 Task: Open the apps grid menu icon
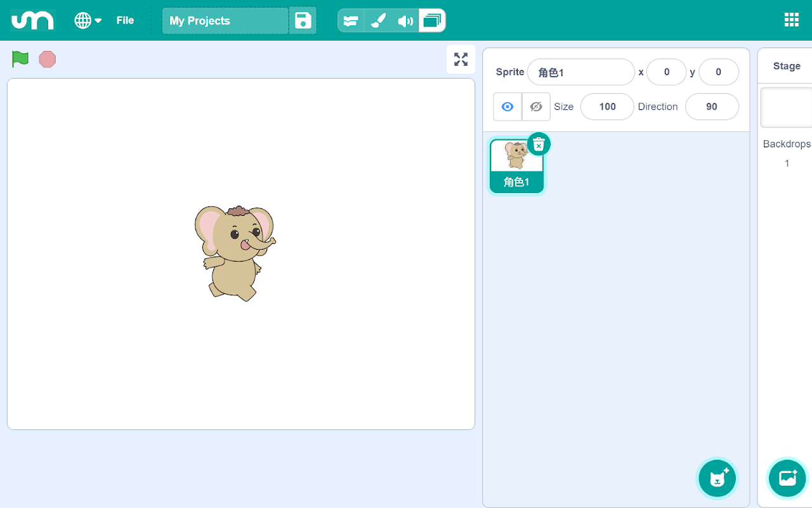click(x=791, y=20)
